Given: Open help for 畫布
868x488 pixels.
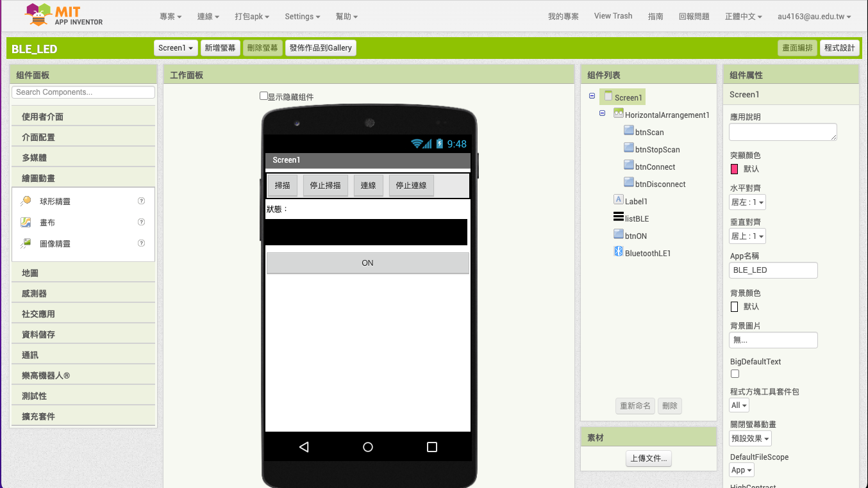Looking at the screenshot, I should tap(142, 222).
